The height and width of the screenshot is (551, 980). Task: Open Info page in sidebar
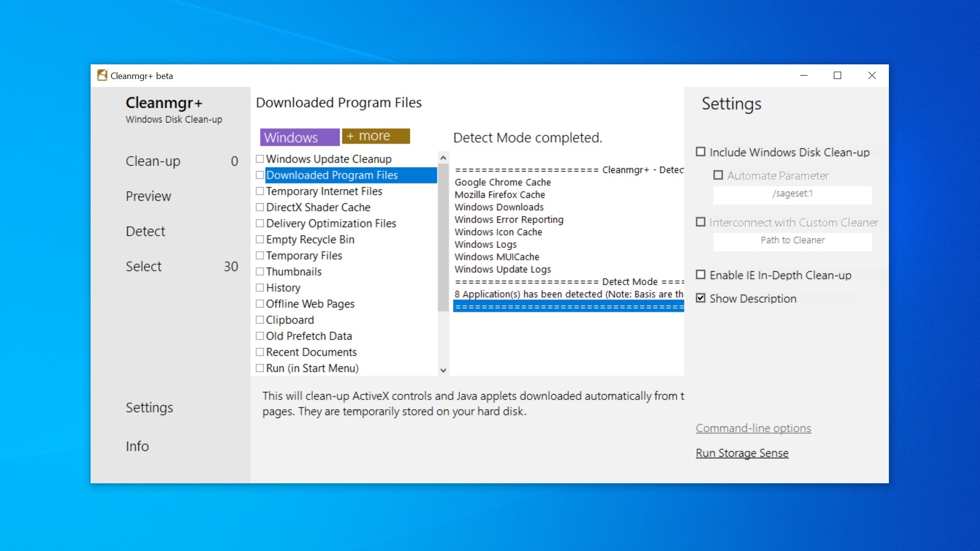137,446
